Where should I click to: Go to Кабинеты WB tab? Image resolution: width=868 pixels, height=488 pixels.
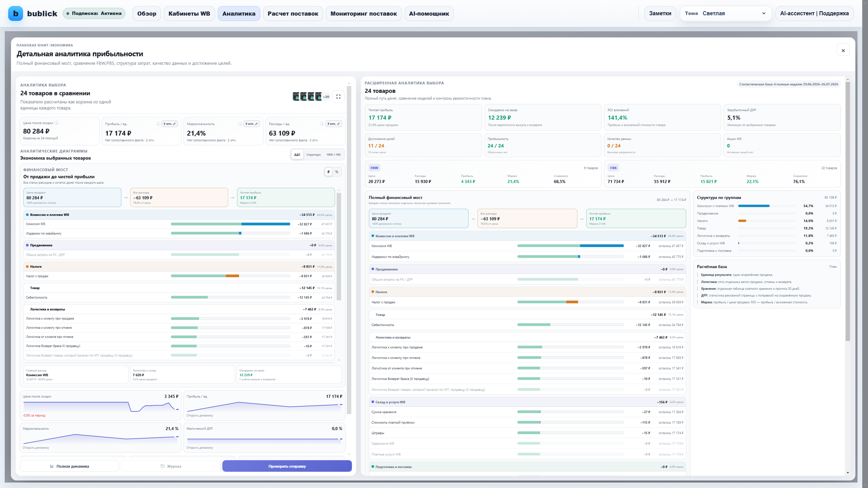(x=189, y=14)
